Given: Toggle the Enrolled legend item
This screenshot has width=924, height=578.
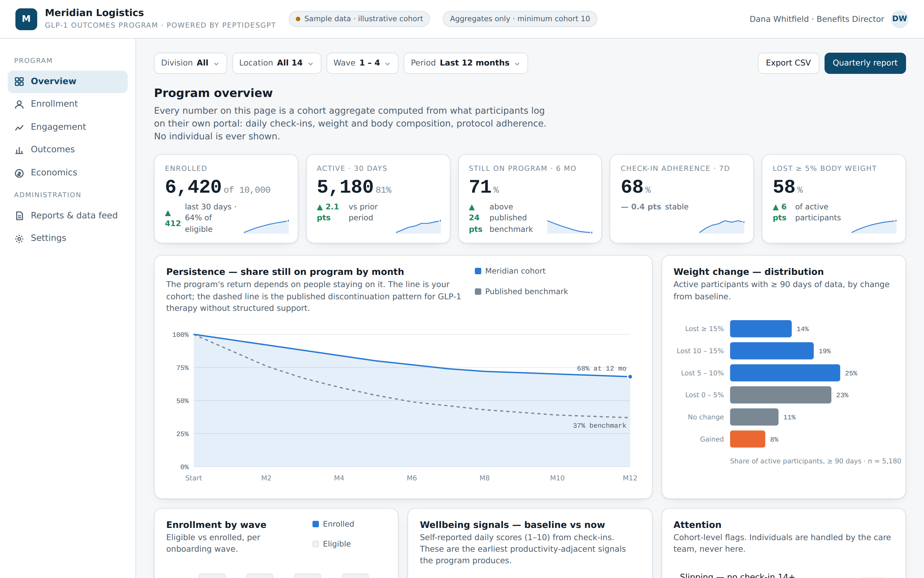Looking at the screenshot, I should pyautogui.click(x=333, y=524).
